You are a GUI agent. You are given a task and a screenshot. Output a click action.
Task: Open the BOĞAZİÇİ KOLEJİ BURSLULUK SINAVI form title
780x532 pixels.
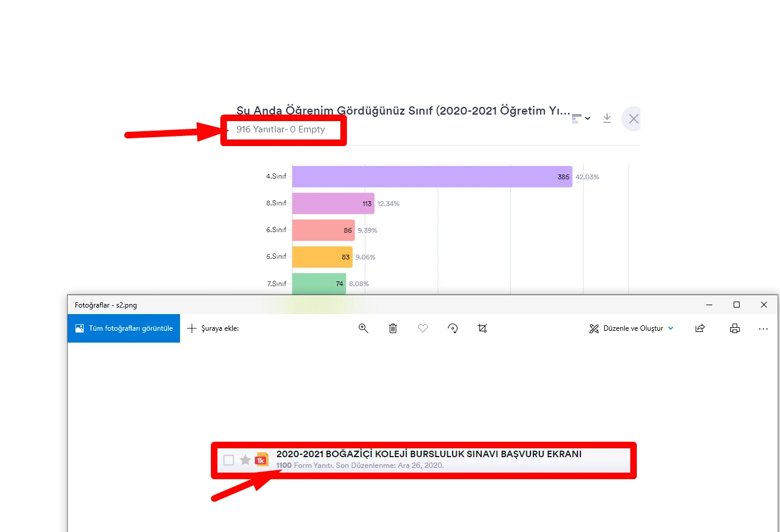(x=428, y=454)
